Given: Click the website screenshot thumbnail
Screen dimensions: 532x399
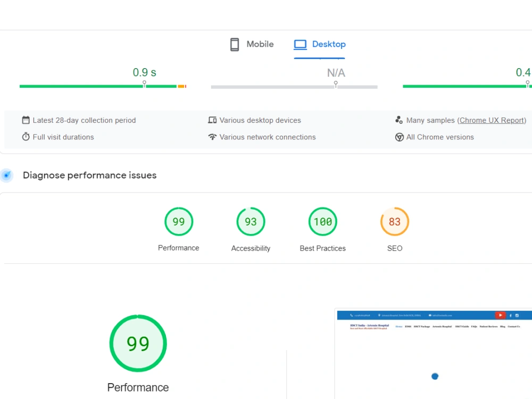Looking at the screenshot, I should pyautogui.click(x=434, y=354).
